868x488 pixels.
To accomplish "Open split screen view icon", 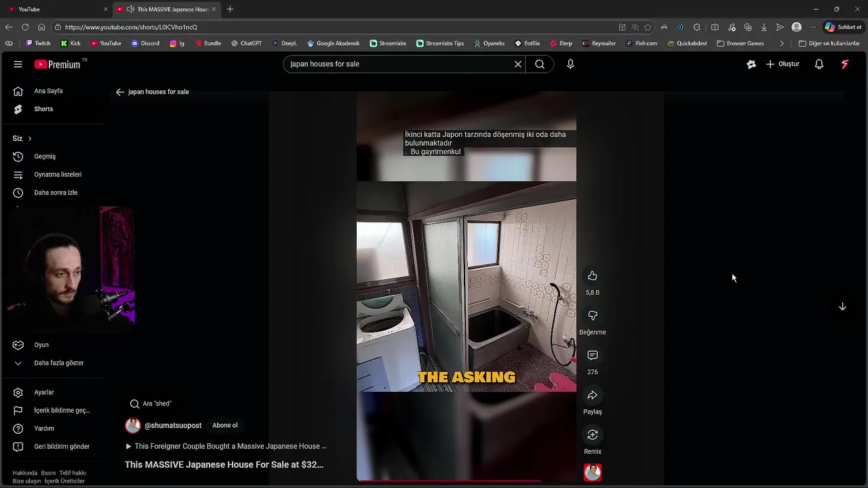I will coord(715,27).
